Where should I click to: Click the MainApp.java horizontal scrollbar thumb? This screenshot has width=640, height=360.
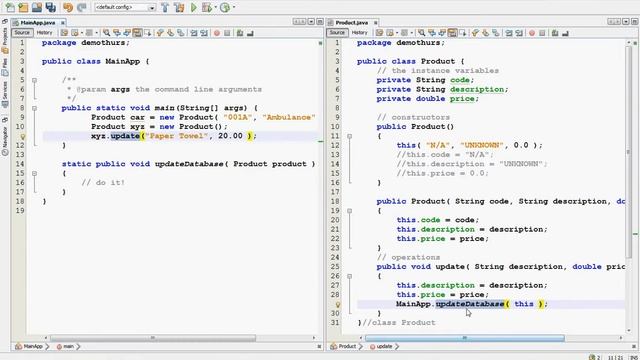(153, 338)
